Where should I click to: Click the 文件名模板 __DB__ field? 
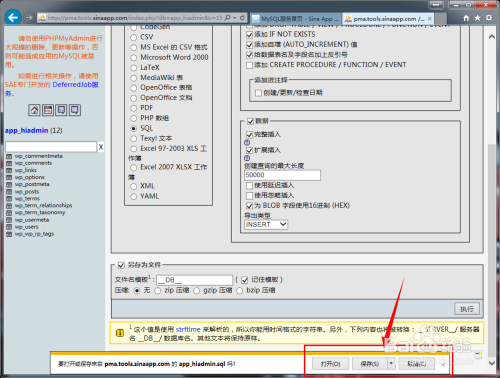194,280
